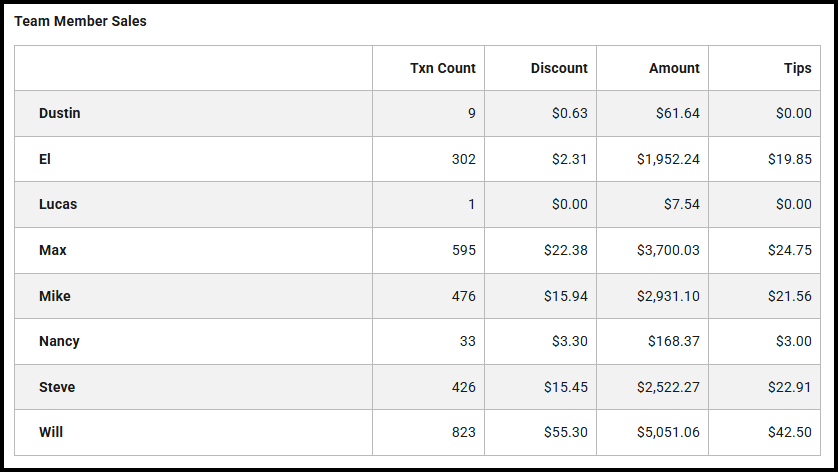Screen dimensions: 838x472
Task: Select the Nancy row name
Action: (x=60, y=341)
